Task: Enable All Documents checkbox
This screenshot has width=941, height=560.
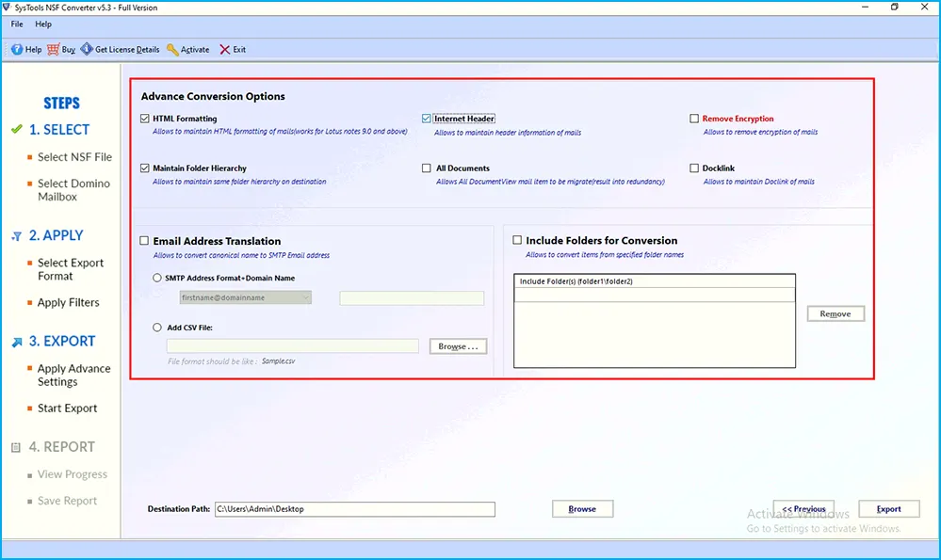Action: coord(426,168)
